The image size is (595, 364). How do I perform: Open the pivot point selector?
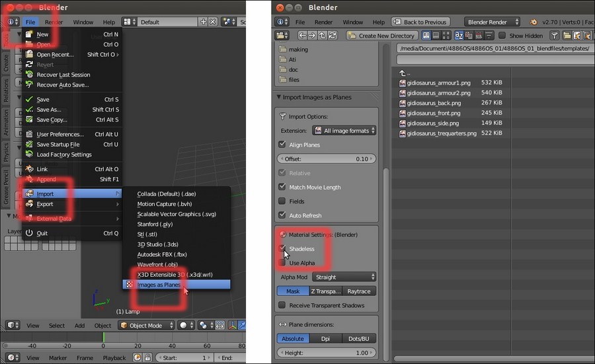pyautogui.click(x=206, y=325)
